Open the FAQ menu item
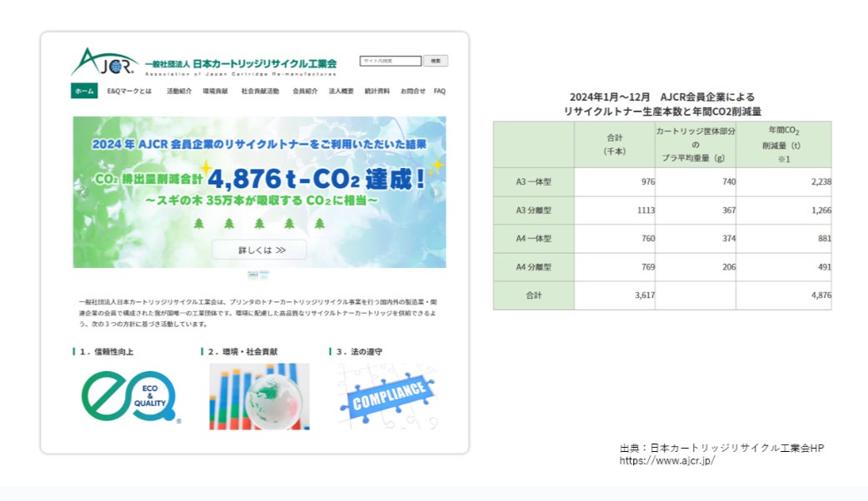868x501 pixels. (440, 92)
